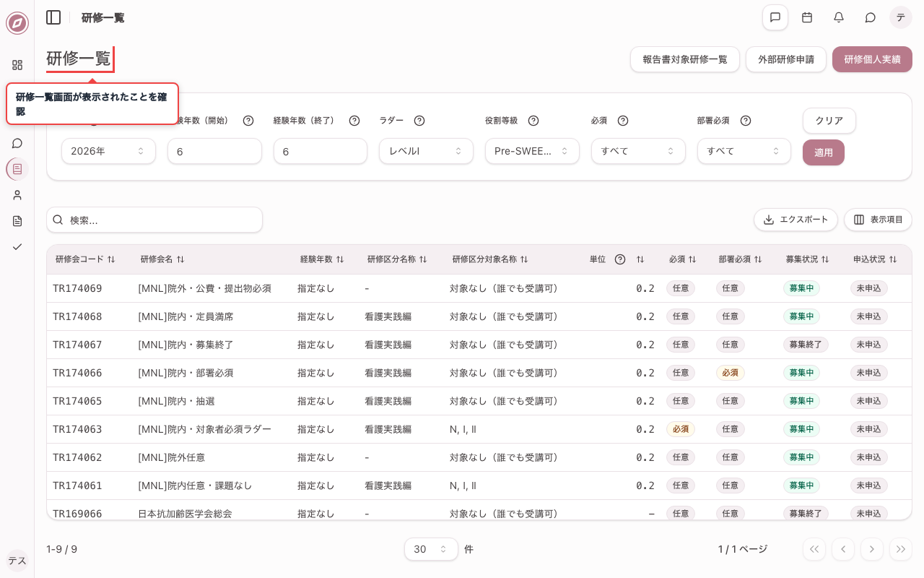The height and width of the screenshot is (578, 924).
Task: Go to last page
Action: [x=901, y=549]
